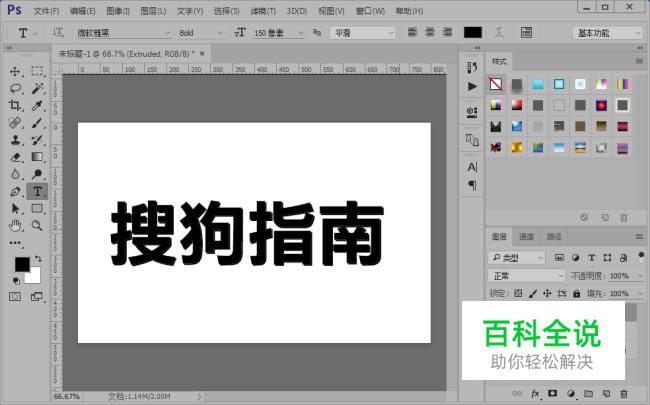
Task: Open the Filter menu
Action: click(263, 11)
